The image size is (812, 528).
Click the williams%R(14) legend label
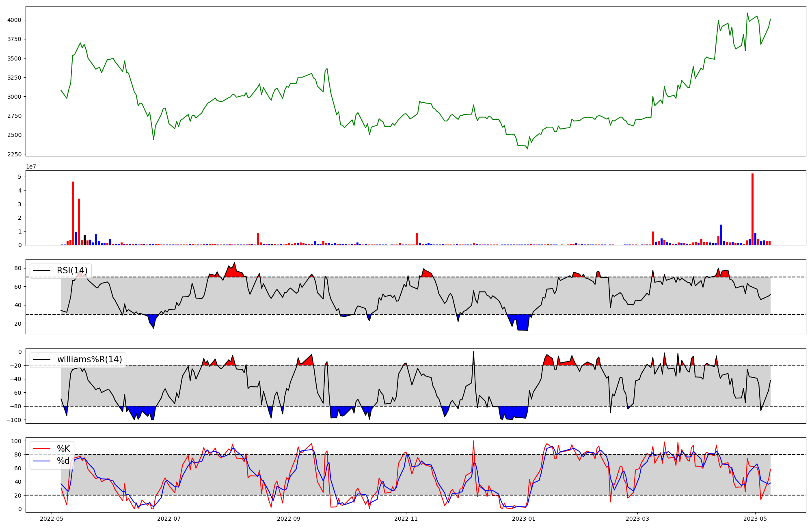point(89,359)
